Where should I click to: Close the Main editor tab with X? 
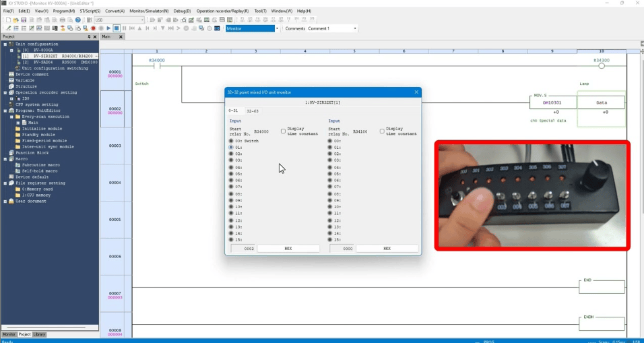pos(121,36)
